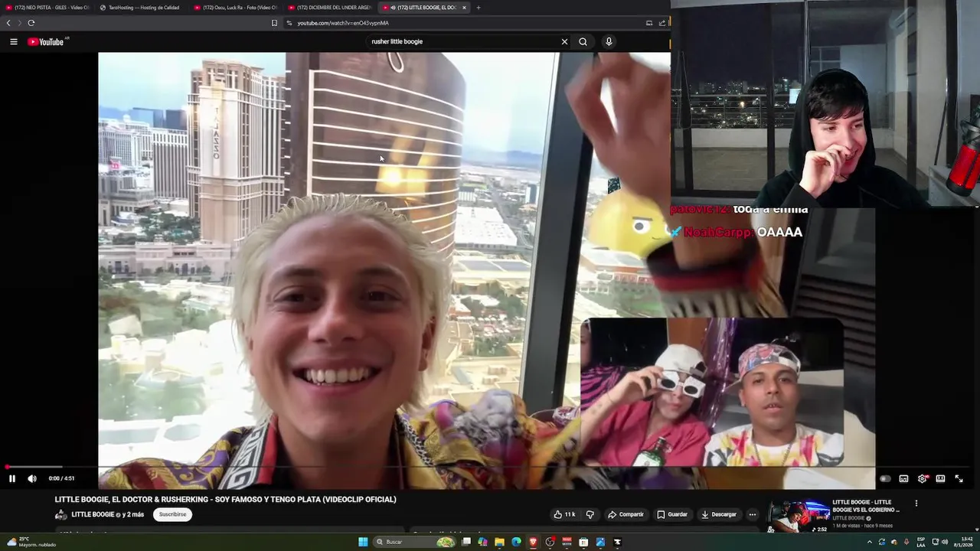Click the taskbar Buscar search box
Image resolution: width=980 pixels, height=551 pixels.
[413, 542]
